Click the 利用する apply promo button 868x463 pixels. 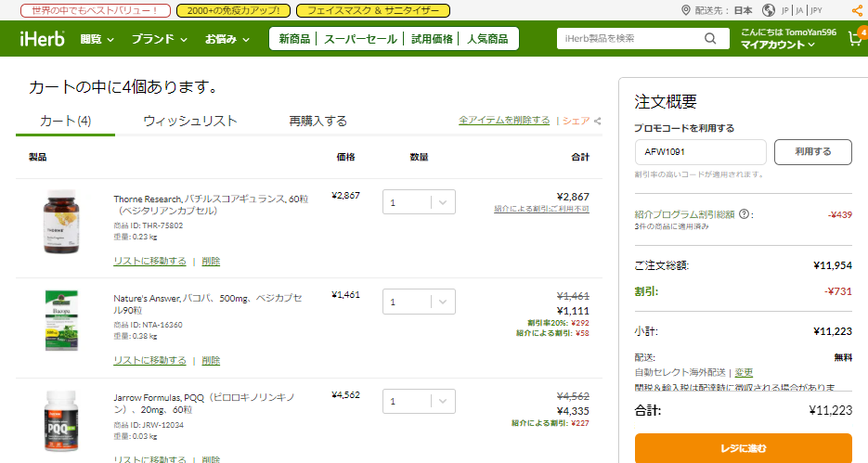point(812,151)
